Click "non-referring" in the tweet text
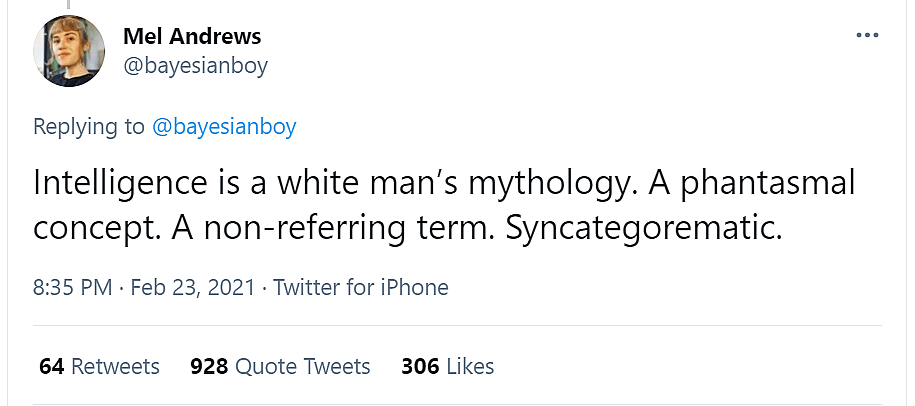Image resolution: width=915 pixels, height=406 pixels. (290, 228)
